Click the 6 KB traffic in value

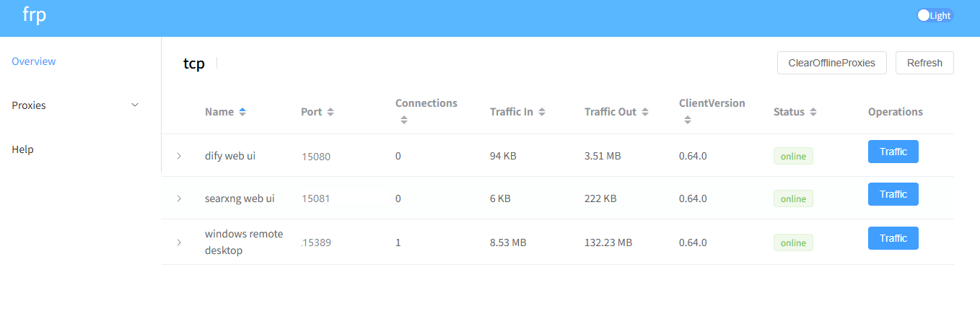pos(500,198)
